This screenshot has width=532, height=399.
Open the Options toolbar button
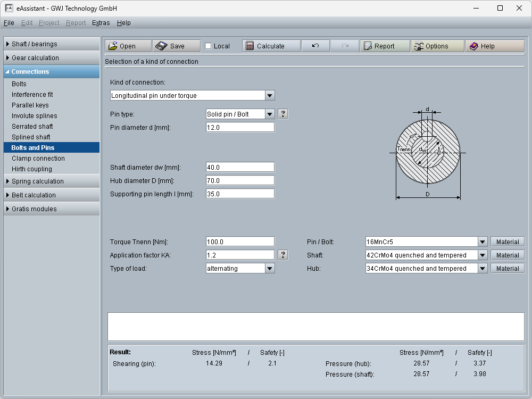[x=437, y=46]
